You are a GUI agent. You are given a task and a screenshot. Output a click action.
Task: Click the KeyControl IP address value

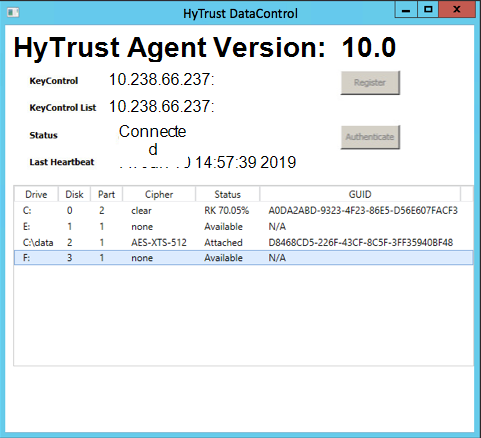pyautogui.click(x=162, y=80)
